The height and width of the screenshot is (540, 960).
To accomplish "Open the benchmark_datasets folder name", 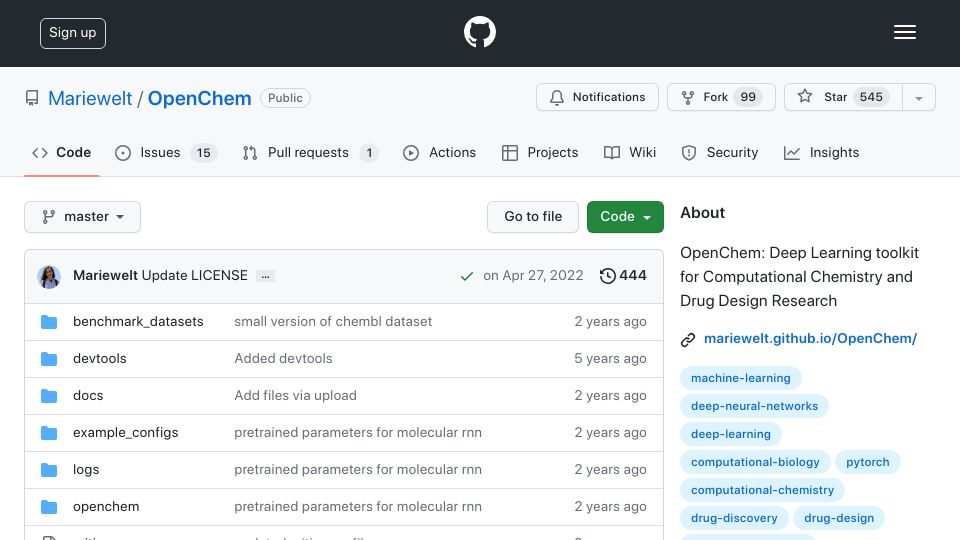I will [138, 321].
